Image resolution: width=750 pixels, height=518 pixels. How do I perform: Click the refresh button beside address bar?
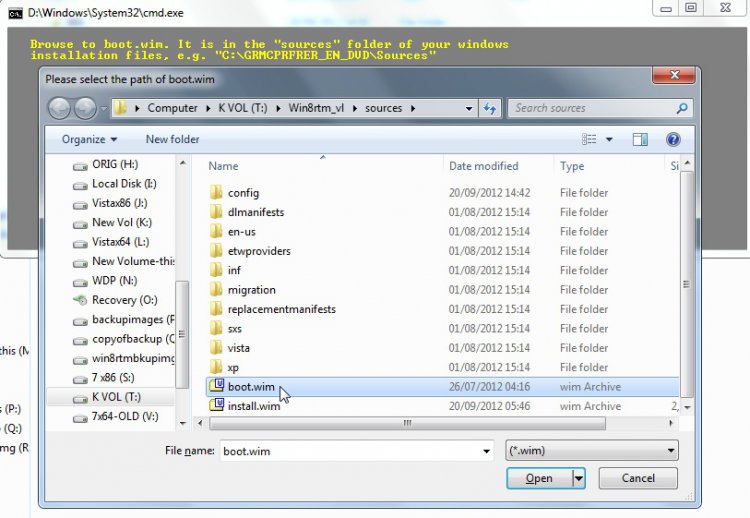pos(491,108)
